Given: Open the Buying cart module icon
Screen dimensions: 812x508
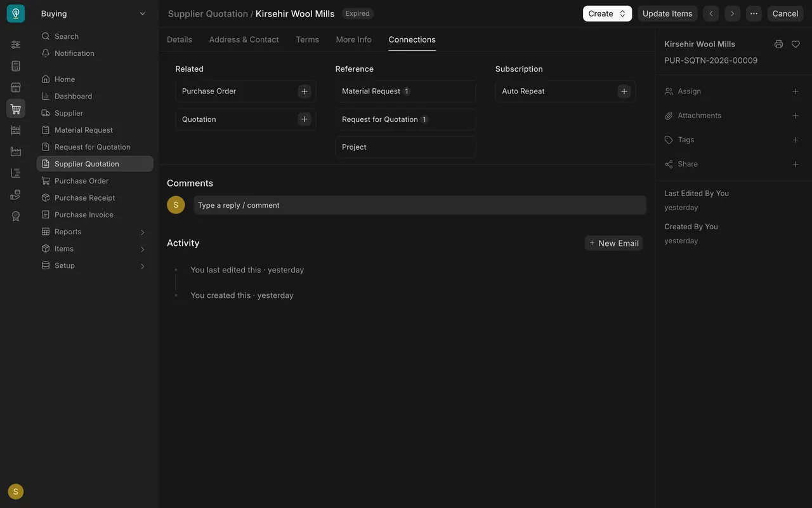Looking at the screenshot, I should [16, 109].
